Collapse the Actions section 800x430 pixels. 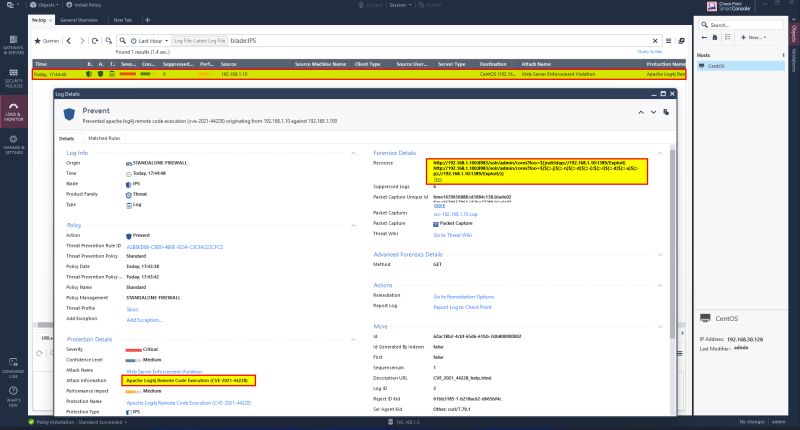660,285
